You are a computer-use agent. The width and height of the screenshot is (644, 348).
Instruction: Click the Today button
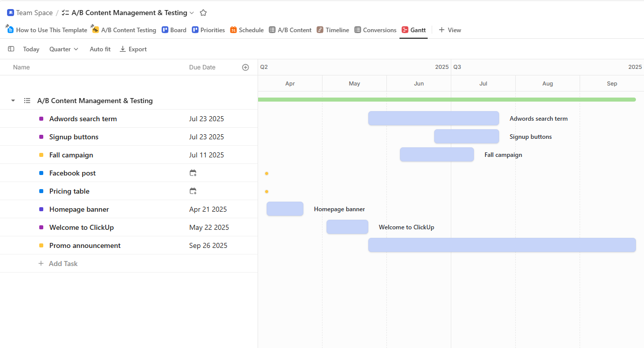31,49
